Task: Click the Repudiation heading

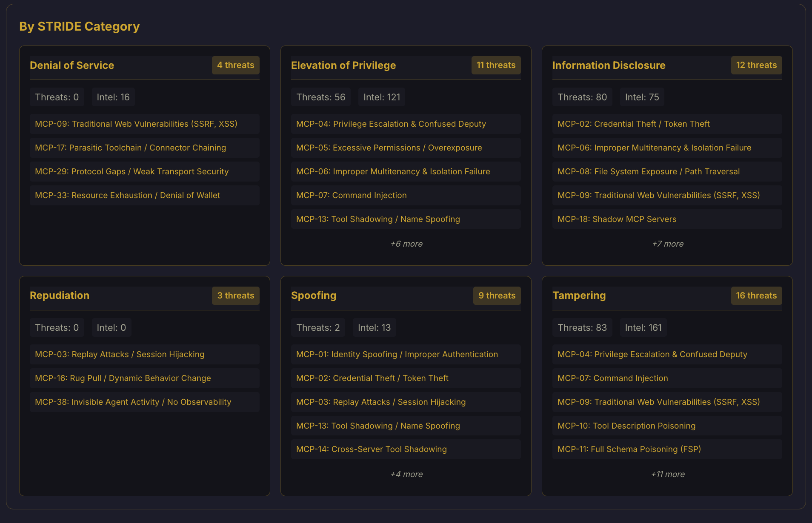Action: [60, 296]
